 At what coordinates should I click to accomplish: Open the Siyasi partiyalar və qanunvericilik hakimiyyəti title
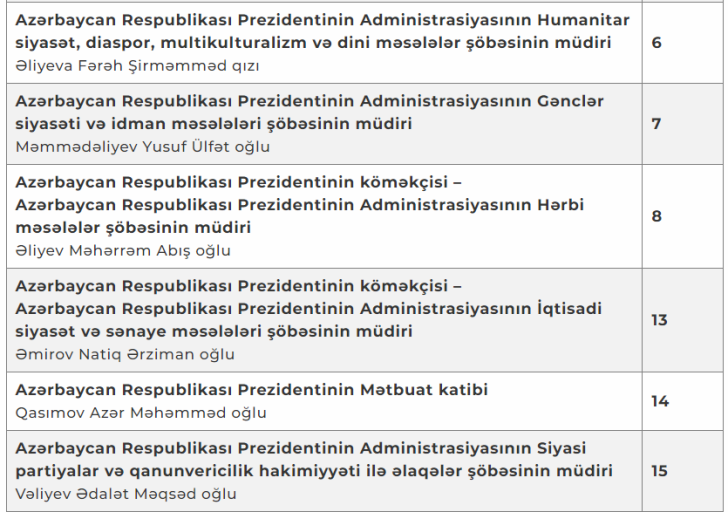pyautogui.click(x=314, y=458)
